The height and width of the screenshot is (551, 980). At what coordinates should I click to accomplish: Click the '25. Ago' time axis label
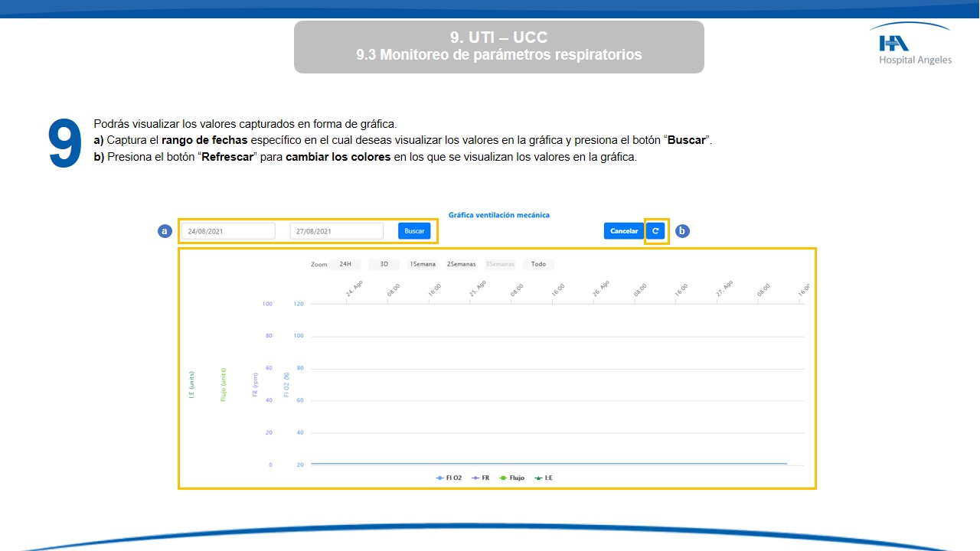coord(477,289)
